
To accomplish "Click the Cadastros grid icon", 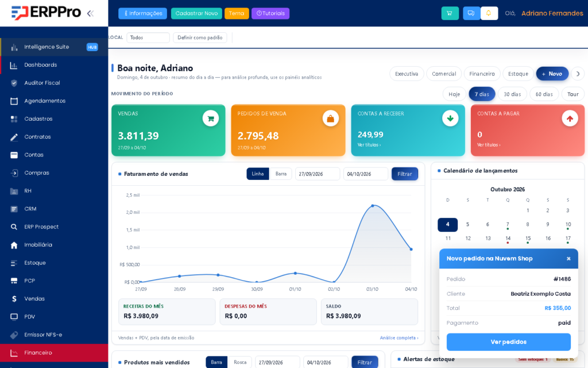I will point(14,119).
